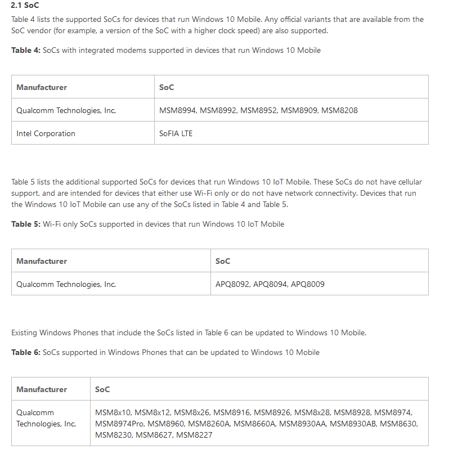Click the APQ8092, APQ8094, APQ8009 cell

point(320,284)
